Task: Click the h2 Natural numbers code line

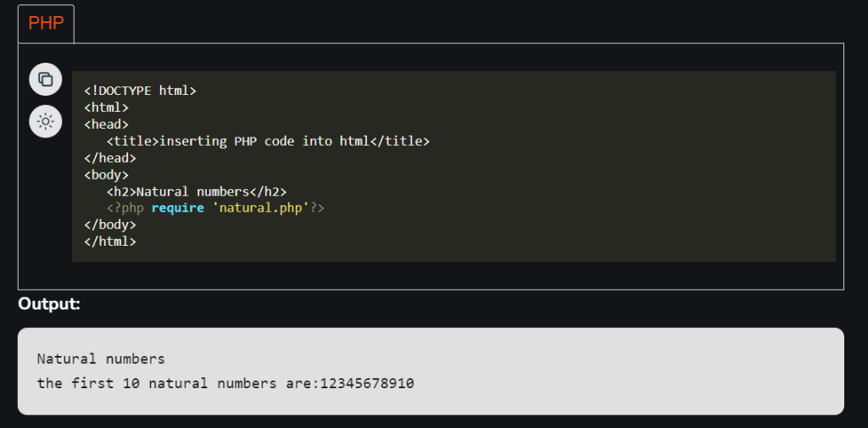Action: click(x=197, y=192)
